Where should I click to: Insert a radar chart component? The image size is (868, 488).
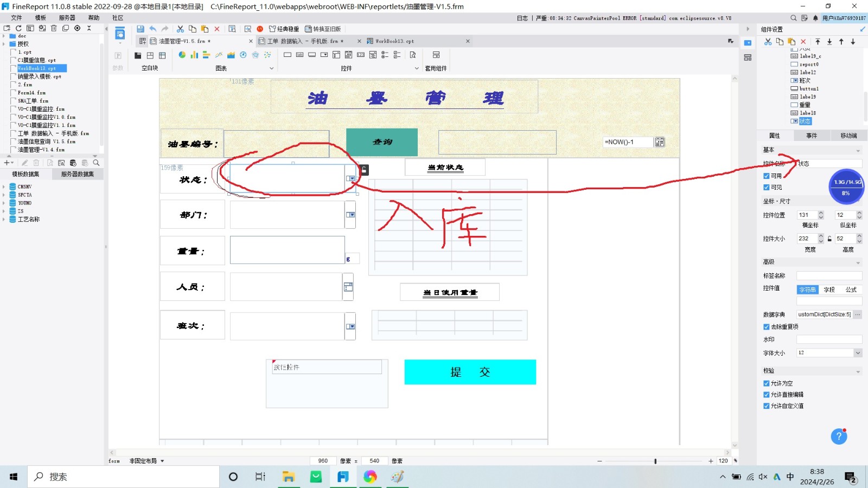pos(256,55)
